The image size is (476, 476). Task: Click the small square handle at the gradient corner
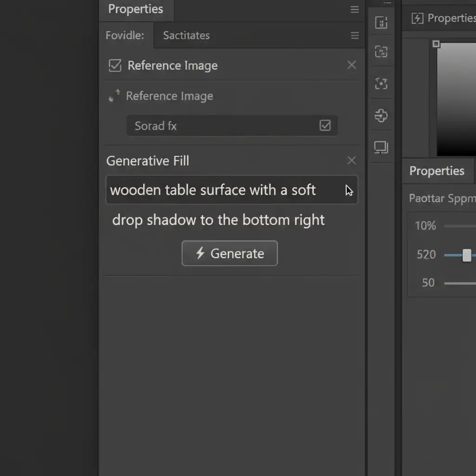click(436, 44)
